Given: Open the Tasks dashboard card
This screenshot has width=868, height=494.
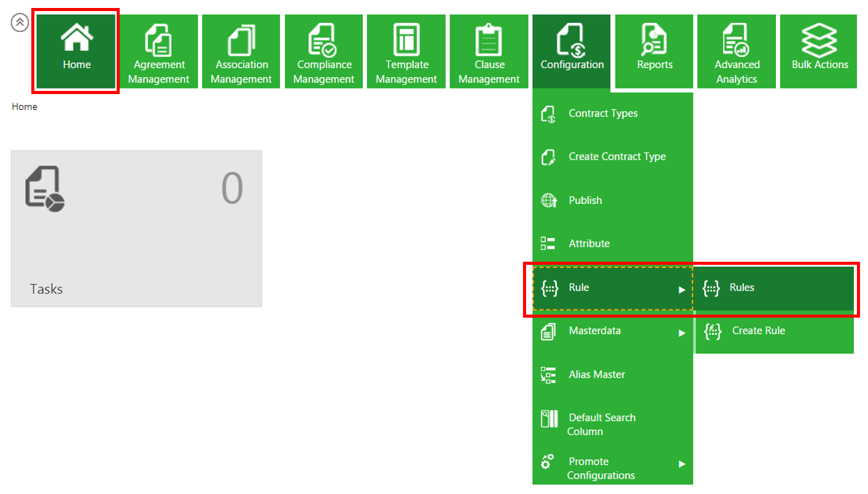Looking at the screenshot, I should (x=136, y=229).
